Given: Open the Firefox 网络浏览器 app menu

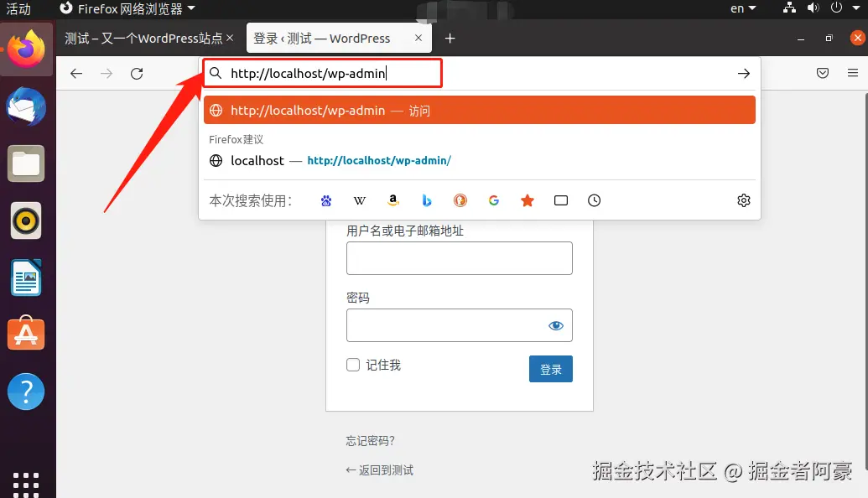Looking at the screenshot, I should [127, 8].
